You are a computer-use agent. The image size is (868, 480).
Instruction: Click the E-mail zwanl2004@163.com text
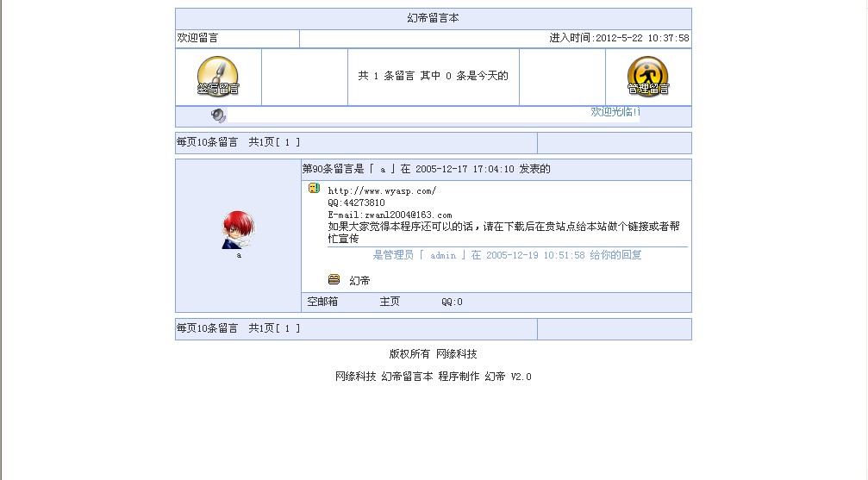coord(390,215)
